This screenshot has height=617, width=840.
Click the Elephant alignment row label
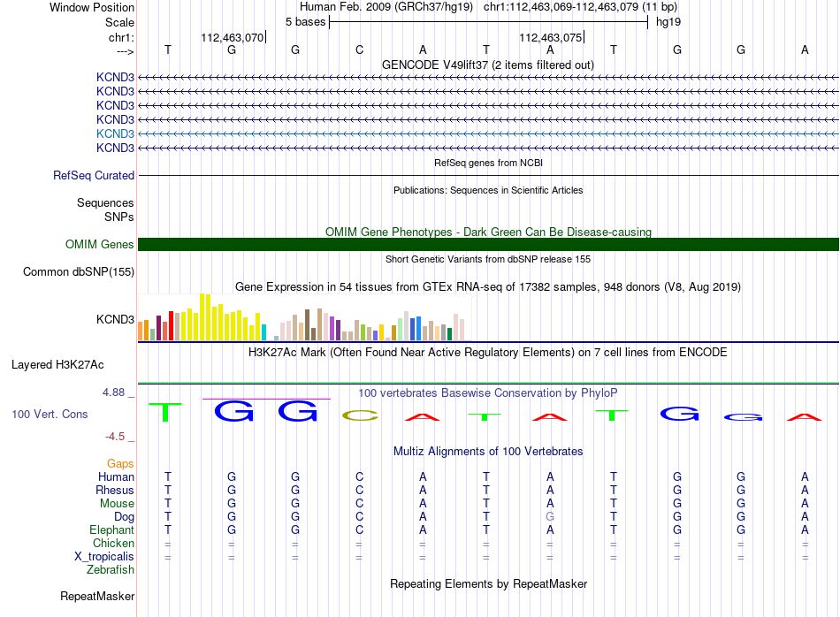(112, 530)
